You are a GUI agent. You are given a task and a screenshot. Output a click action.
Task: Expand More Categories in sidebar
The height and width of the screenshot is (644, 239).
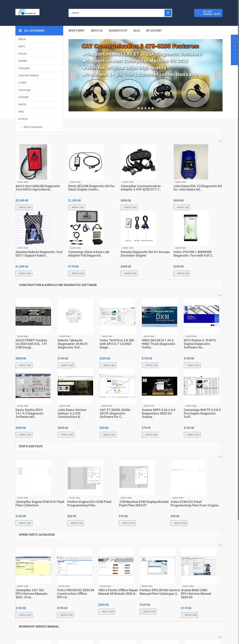click(x=33, y=127)
